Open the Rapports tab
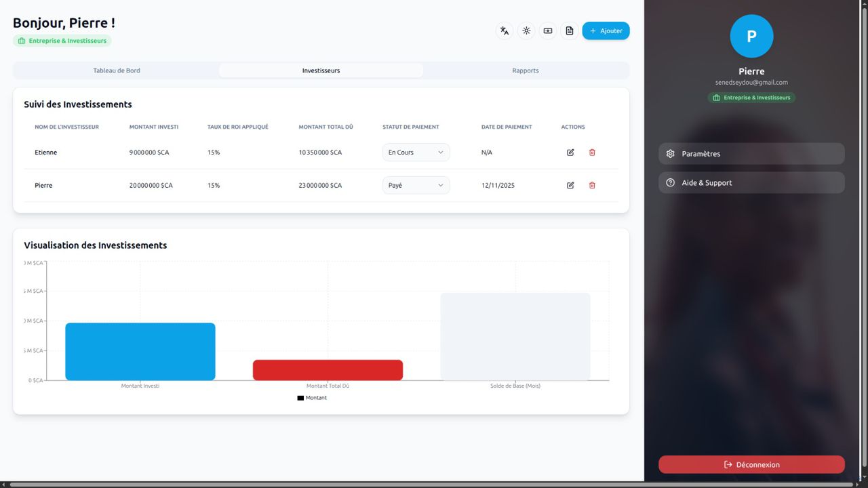This screenshot has height=488, width=868. tap(526, 70)
